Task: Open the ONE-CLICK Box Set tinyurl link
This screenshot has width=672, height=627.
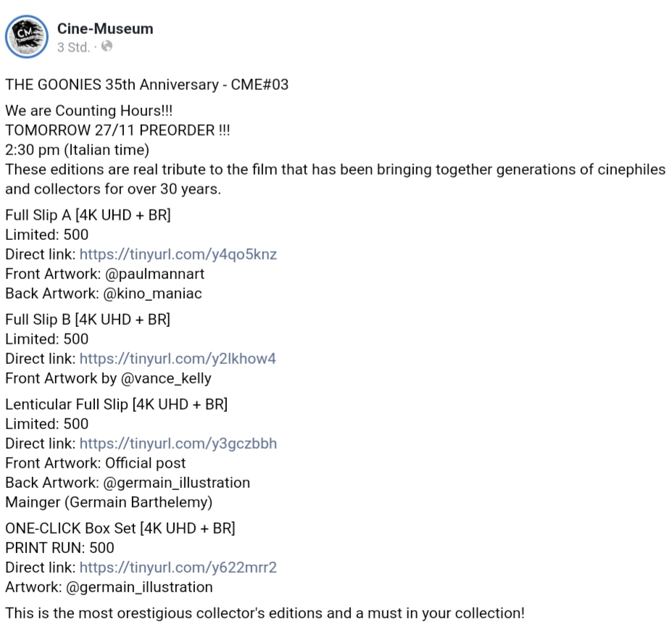Action: click(x=178, y=568)
